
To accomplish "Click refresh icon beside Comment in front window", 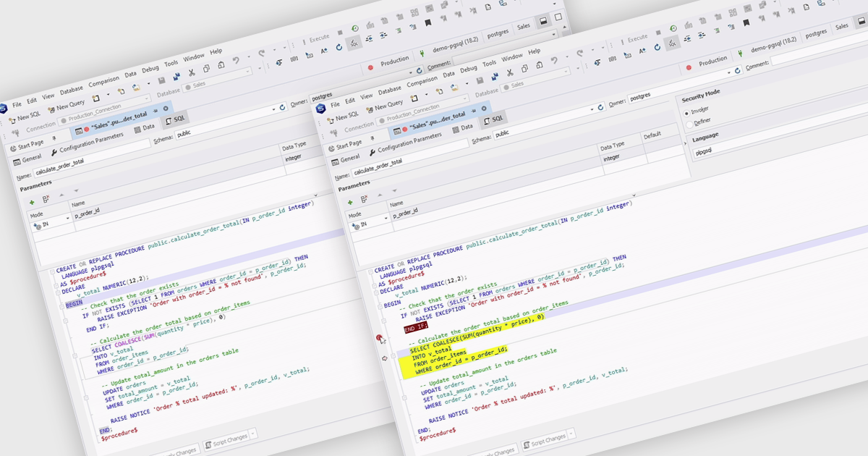I will point(738,70).
